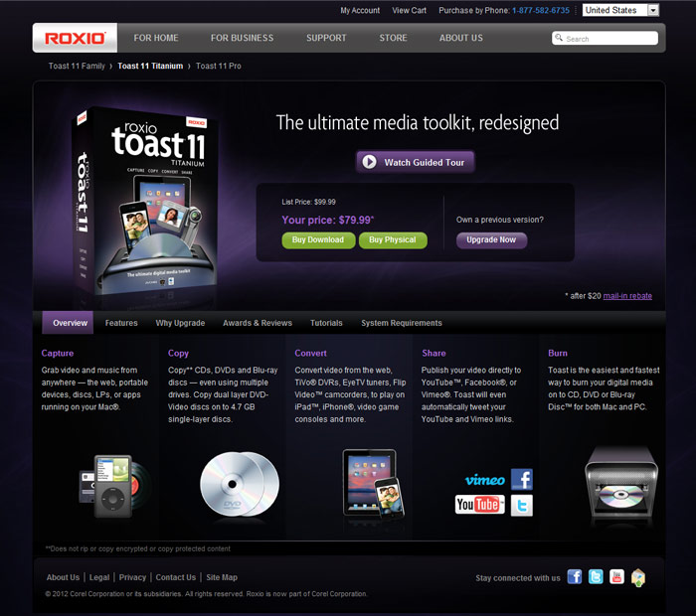Open the STORE menu
The image size is (696, 616).
(393, 38)
